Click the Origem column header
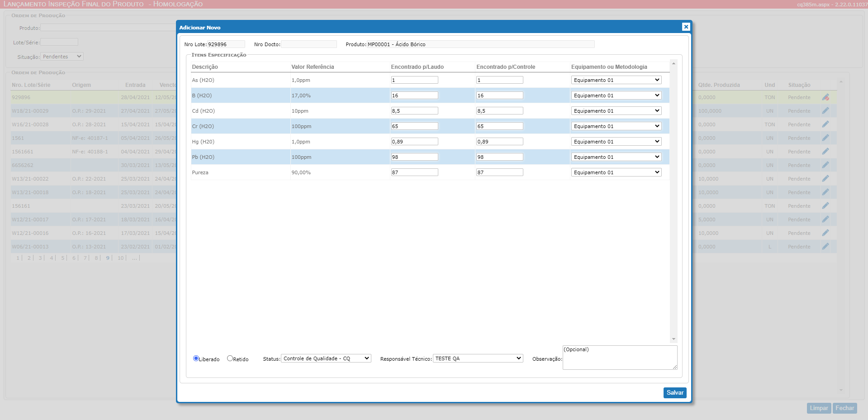 click(x=81, y=85)
